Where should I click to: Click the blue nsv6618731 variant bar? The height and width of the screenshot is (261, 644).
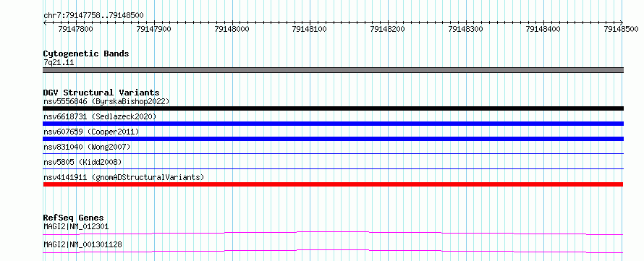pyautogui.click(x=333, y=124)
